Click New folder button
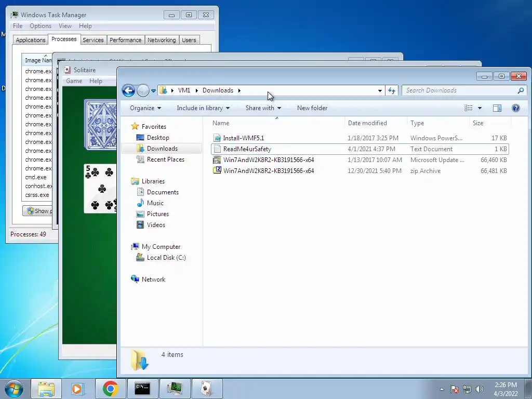The image size is (532, 399). (x=312, y=108)
